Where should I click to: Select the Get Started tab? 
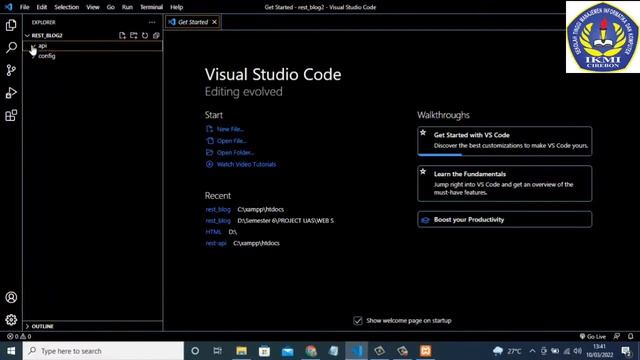(x=193, y=22)
